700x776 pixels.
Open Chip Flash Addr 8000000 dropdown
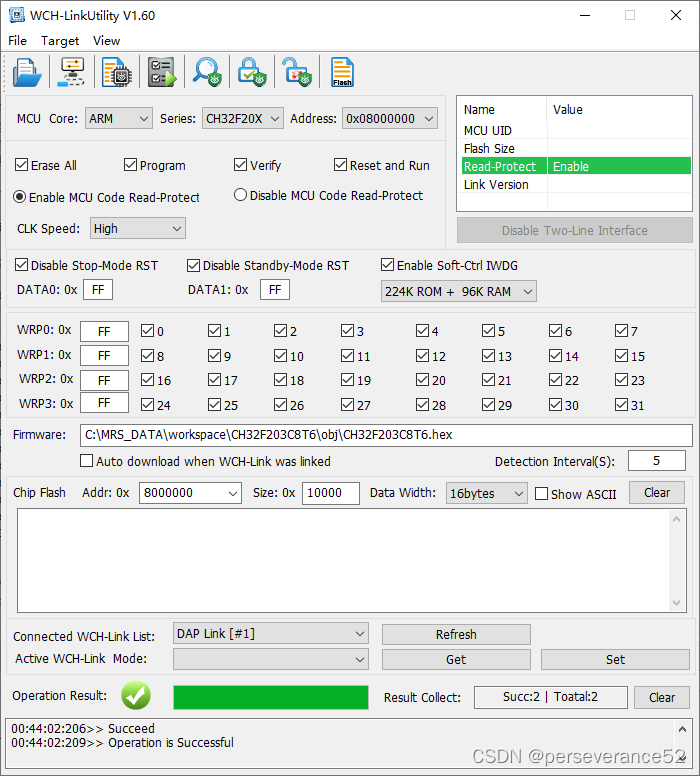(190, 493)
